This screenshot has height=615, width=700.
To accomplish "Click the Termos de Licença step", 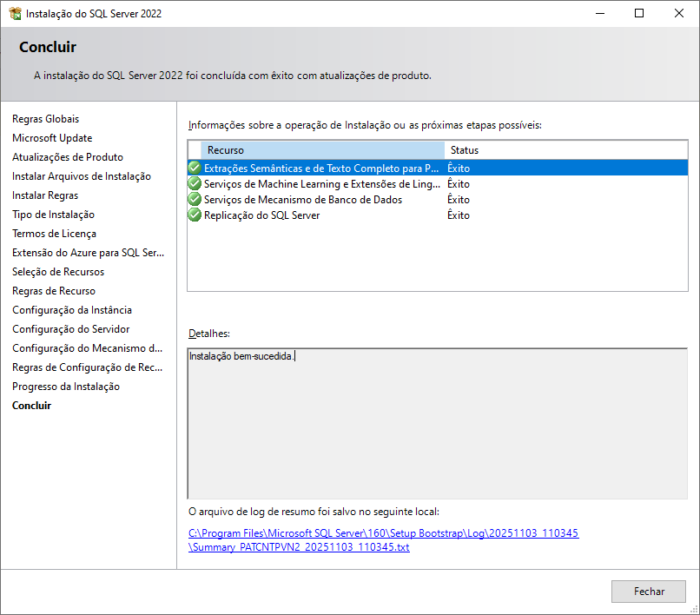I will pyautogui.click(x=54, y=234).
